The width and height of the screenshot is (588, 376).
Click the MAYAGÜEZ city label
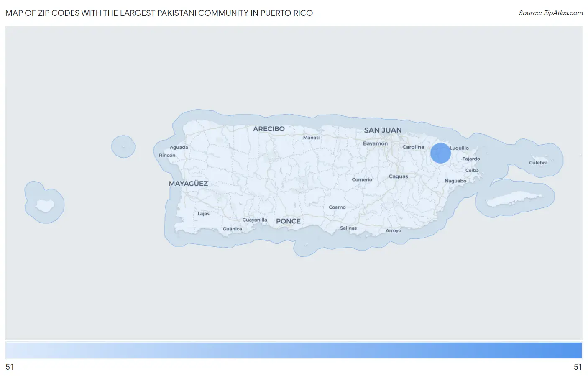[x=188, y=184]
